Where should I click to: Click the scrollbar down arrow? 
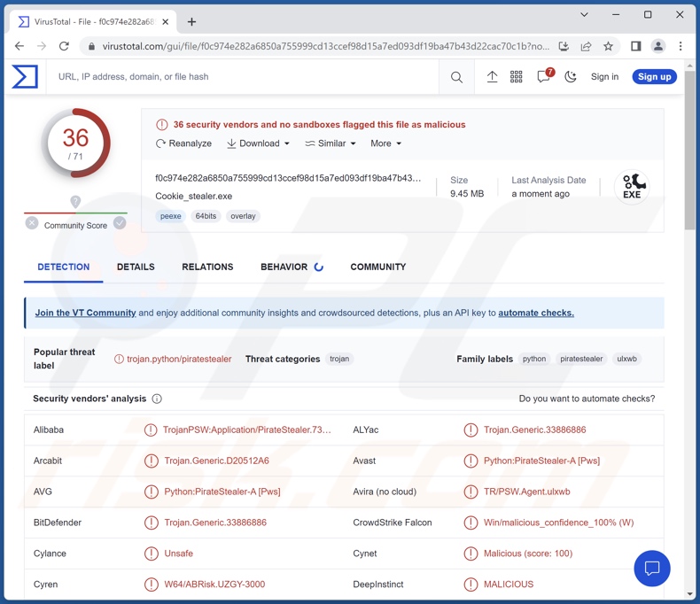[689, 593]
